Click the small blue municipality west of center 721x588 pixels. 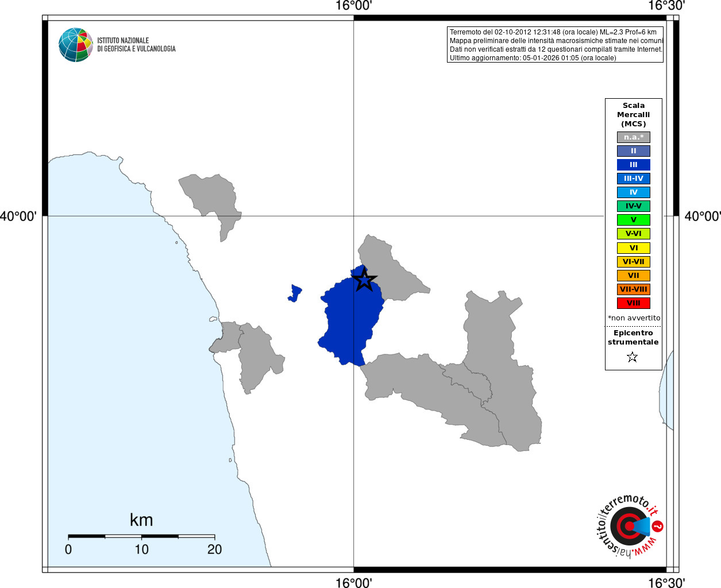coord(295,293)
